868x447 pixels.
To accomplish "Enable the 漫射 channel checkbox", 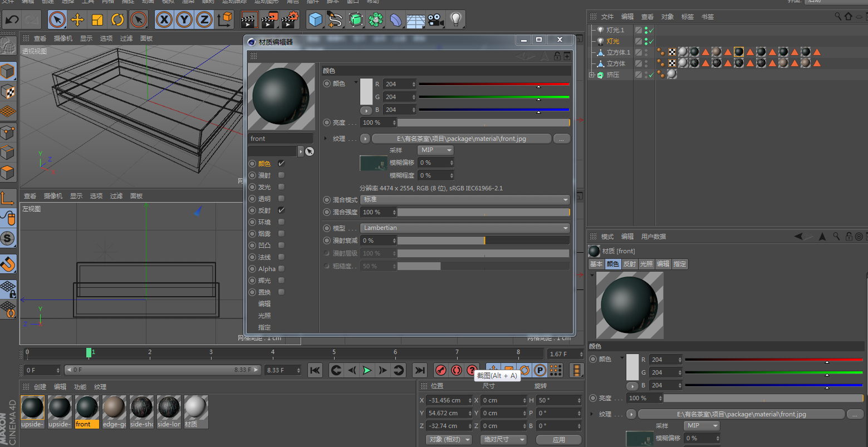I will (x=281, y=175).
